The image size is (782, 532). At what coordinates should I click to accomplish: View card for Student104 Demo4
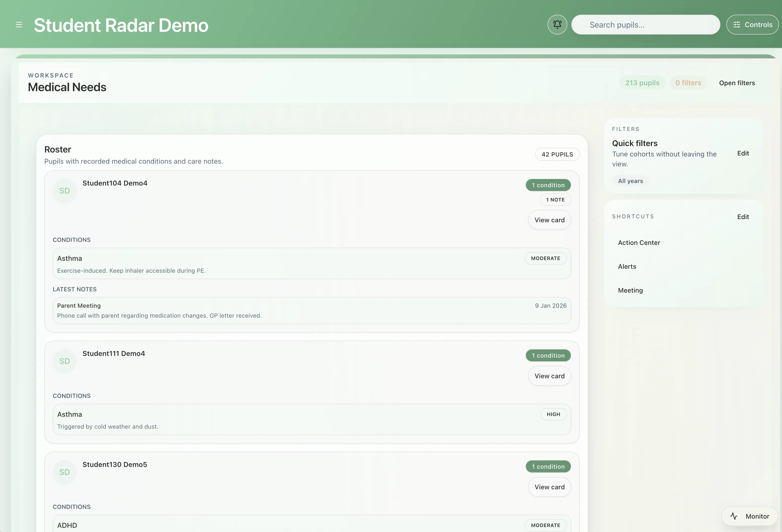pyautogui.click(x=549, y=220)
